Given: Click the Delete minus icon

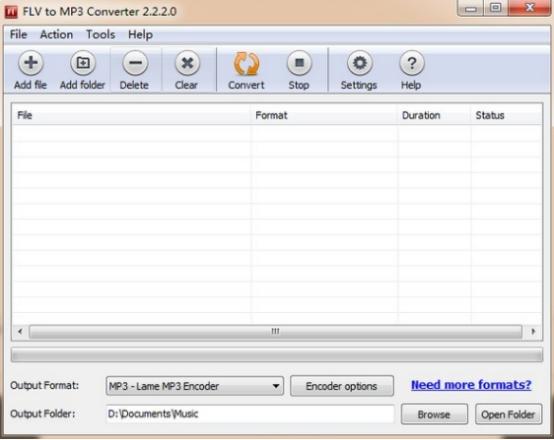Looking at the screenshot, I should tap(135, 63).
